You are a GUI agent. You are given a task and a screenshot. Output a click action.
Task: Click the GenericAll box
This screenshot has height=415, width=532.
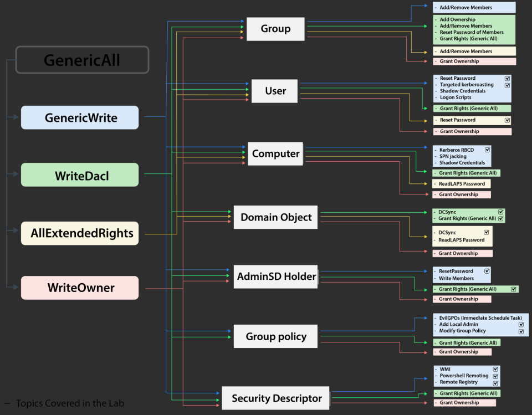point(82,60)
